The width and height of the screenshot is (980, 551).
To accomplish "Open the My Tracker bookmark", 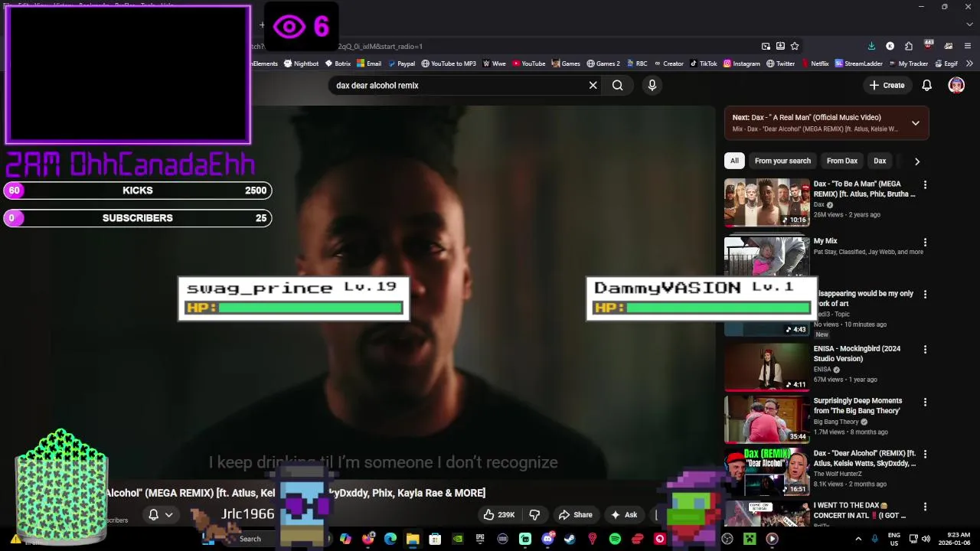I will click(x=909, y=64).
